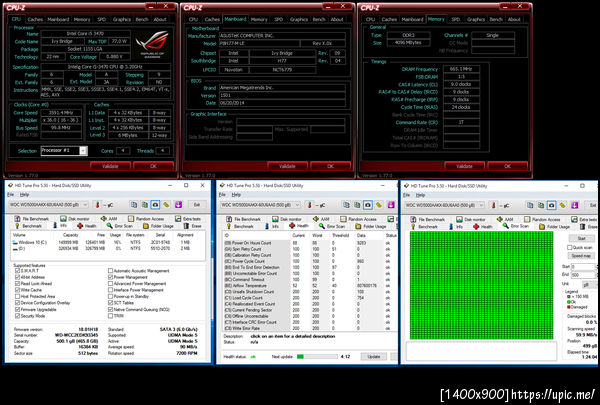Image resolution: width=600 pixels, height=405 pixels.
Task: Toggle Power Management checkbox
Action: (x=110, y=277)
